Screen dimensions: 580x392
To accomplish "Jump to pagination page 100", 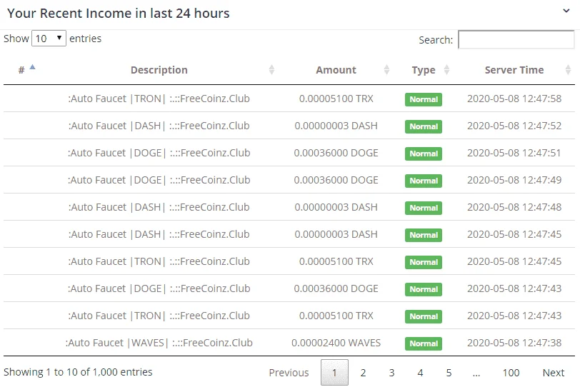I will click(511, 373).
